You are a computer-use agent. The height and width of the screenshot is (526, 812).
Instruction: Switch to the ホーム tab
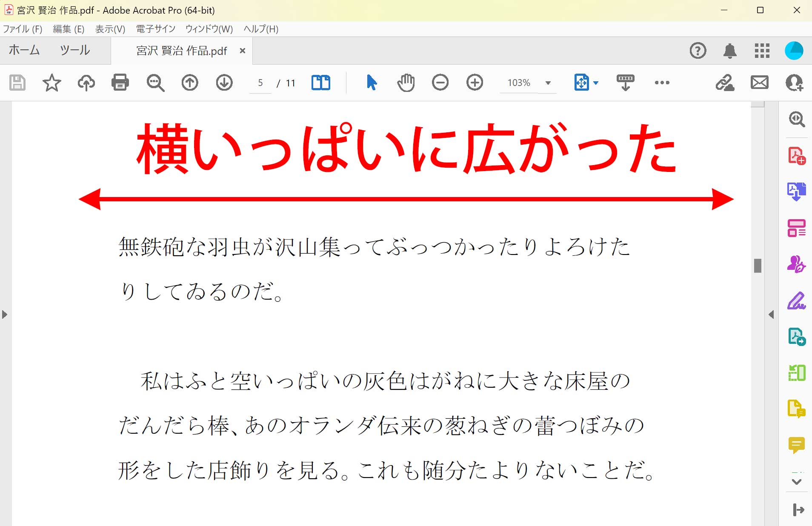24,50
